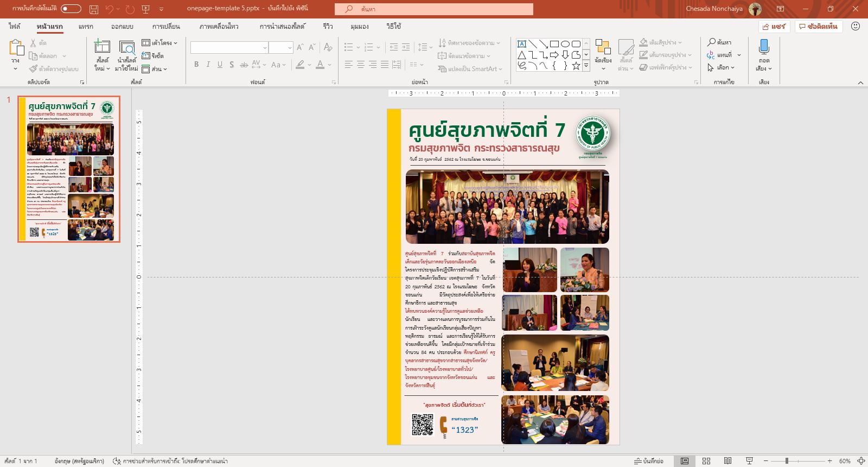Click the Redo arrow icon
This screenshot has height=467, width=868.
tap(130, 9)
